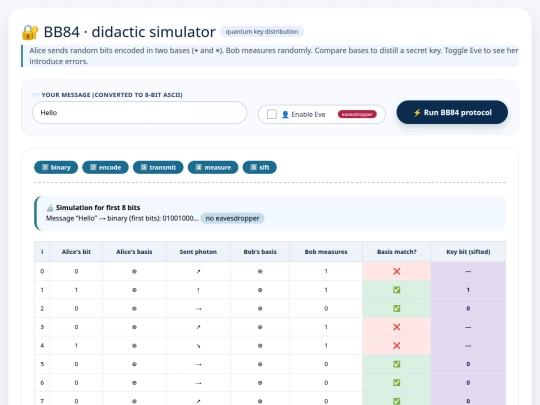Image resolution: width=540 pixels, height=405 pixels.
Task: Click the sifted key bit 0 in row 2
Action: point(468,309)
